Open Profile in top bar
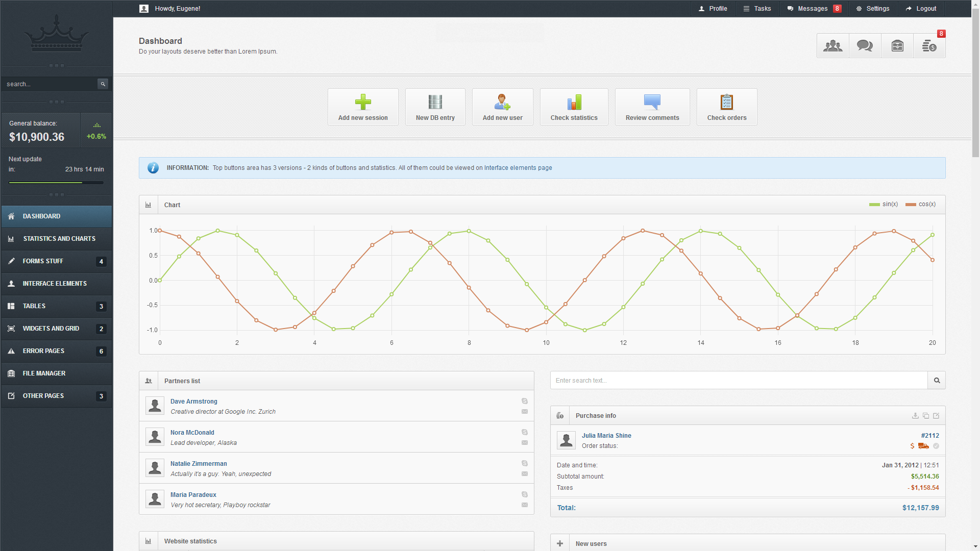980x551 pixels. click(713, 9)
